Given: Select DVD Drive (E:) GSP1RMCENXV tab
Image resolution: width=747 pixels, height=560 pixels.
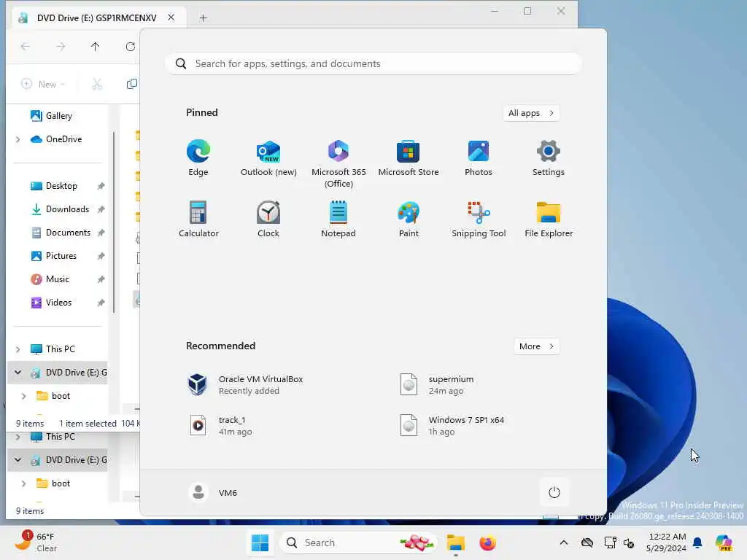Looking at the screenshot, I should [97, 17].
